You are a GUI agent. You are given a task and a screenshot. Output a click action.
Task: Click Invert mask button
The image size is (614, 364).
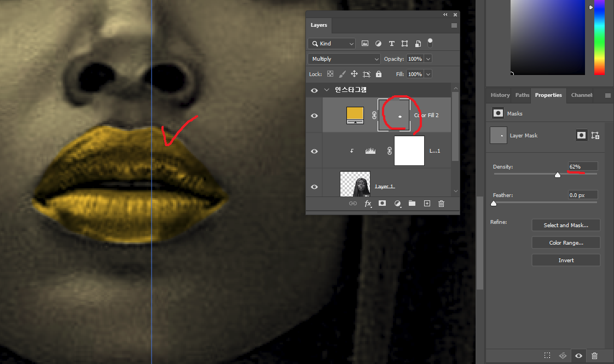tap(566, 260)
